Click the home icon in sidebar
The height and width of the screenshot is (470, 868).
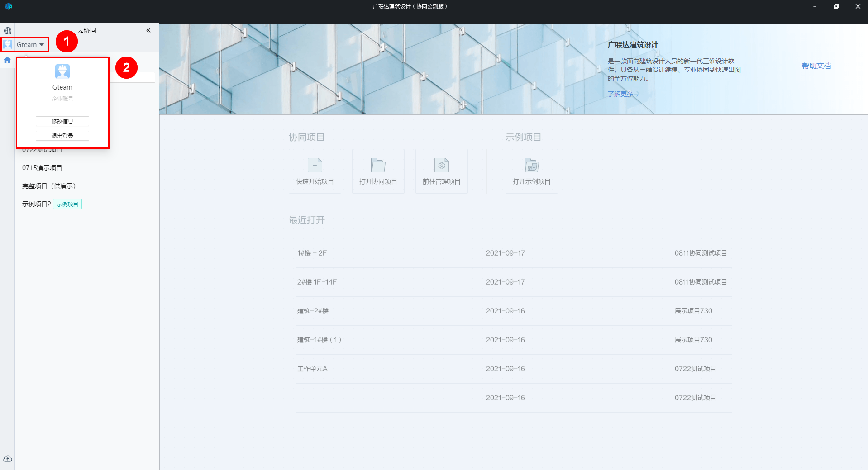coord(7,60)
